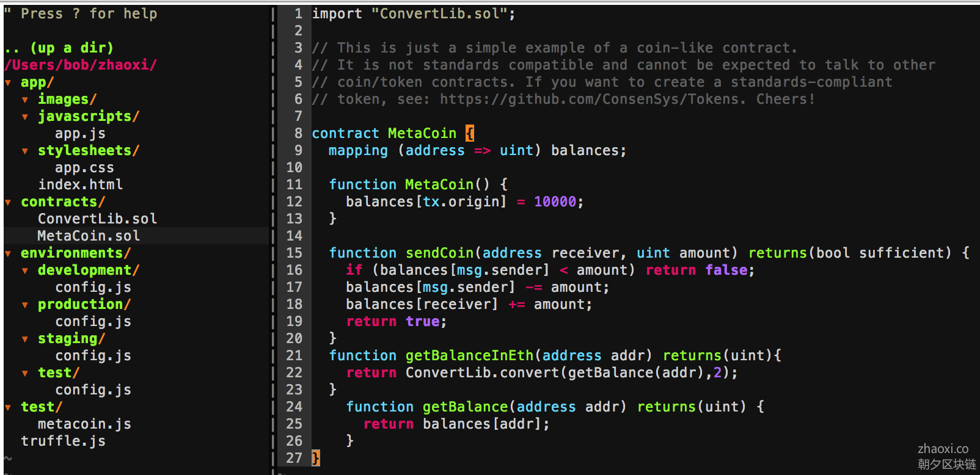Click the highlighted closing brace on line 27
The height and width of the screenshot is (475, 980).
point(315,458)
